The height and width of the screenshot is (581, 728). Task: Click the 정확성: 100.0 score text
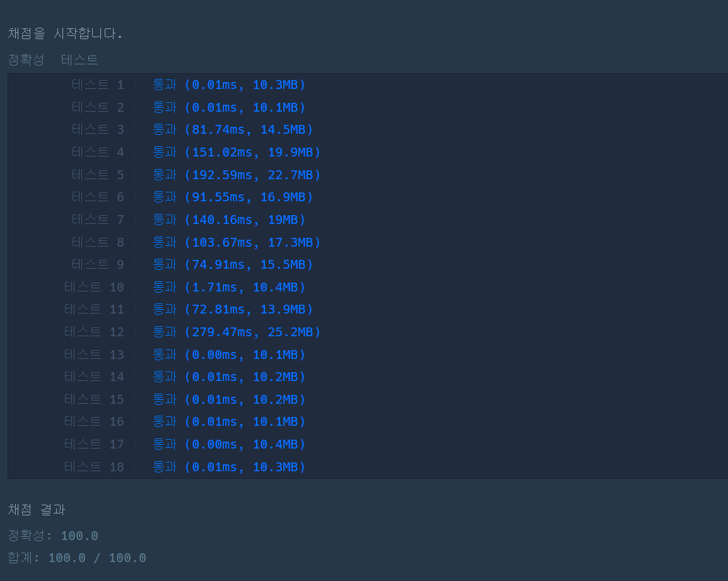click(x=52, y=535)
